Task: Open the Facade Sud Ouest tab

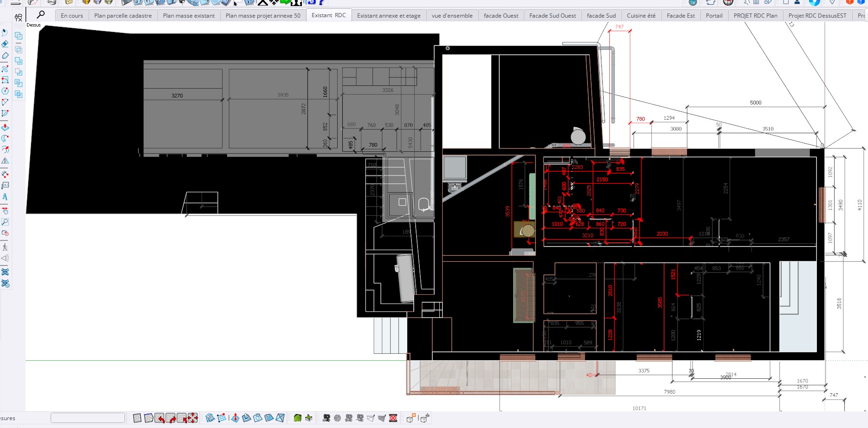Action: (553, 15)
